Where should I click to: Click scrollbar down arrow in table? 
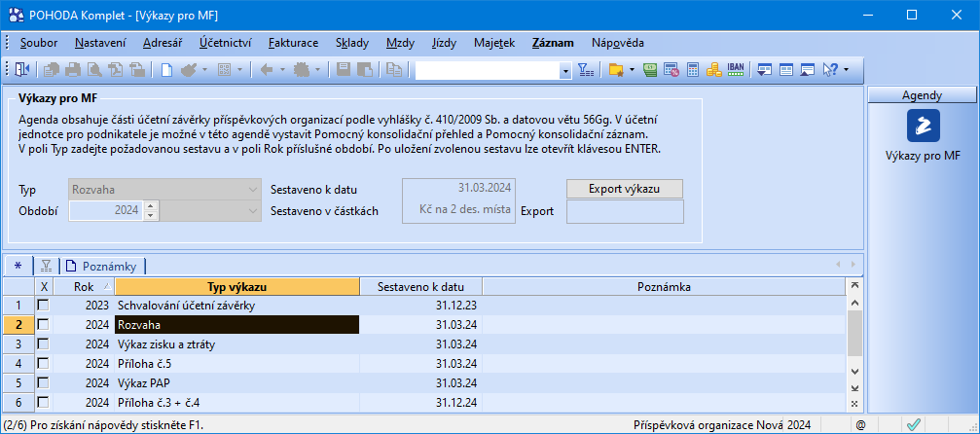pyautogui.click(x=854, y=372)
